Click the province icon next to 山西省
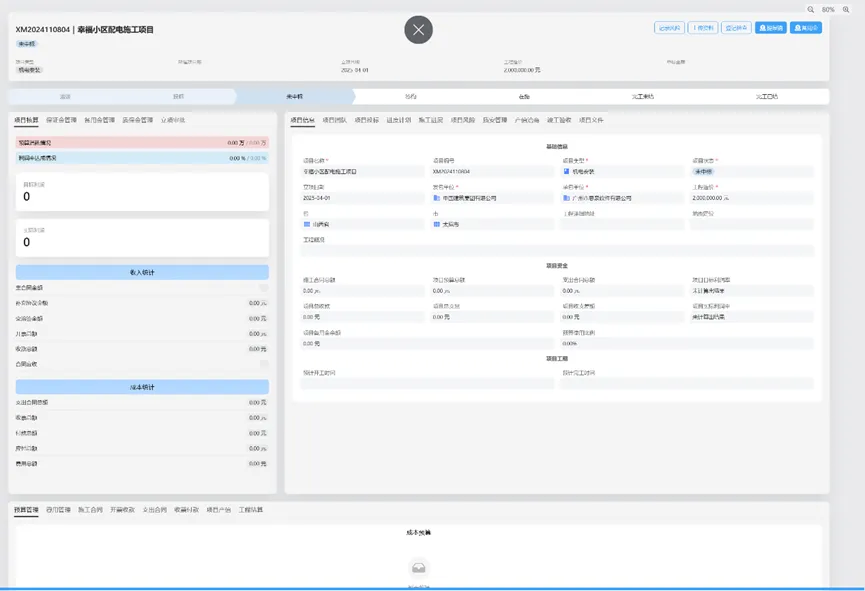Image resolution: width=865 pixels, height=591 pixels. tap(307, 224)
